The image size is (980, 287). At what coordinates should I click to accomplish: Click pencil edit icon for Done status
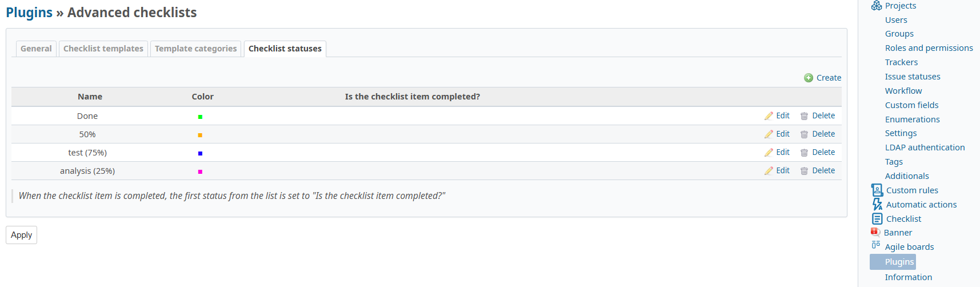[769, 116]
